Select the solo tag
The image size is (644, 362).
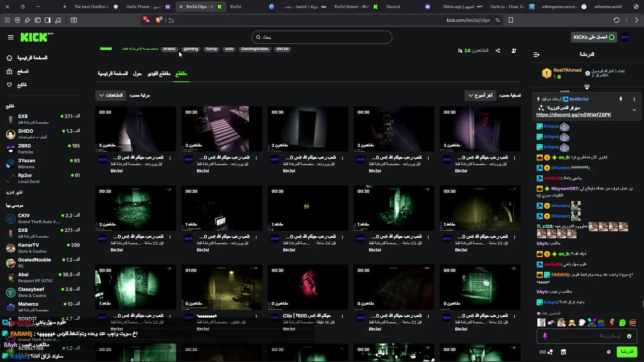(x=229, y=49)
